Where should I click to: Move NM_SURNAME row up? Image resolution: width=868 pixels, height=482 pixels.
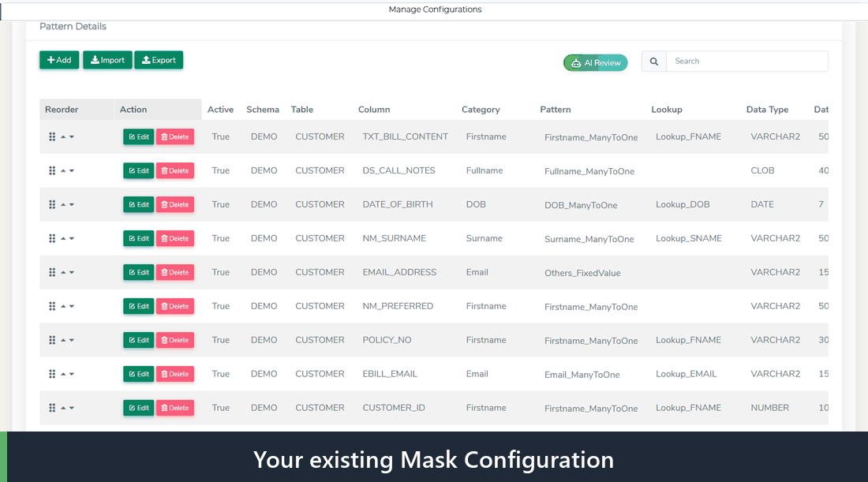coord(63,238)
